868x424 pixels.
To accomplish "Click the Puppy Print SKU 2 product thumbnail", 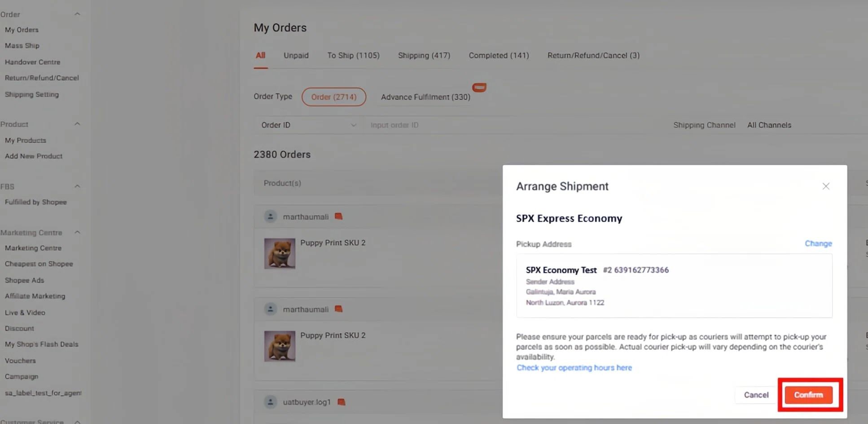I will (280, 253).
